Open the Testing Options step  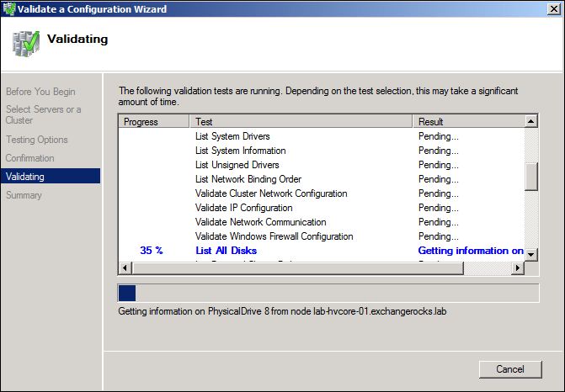coord(37,140)
